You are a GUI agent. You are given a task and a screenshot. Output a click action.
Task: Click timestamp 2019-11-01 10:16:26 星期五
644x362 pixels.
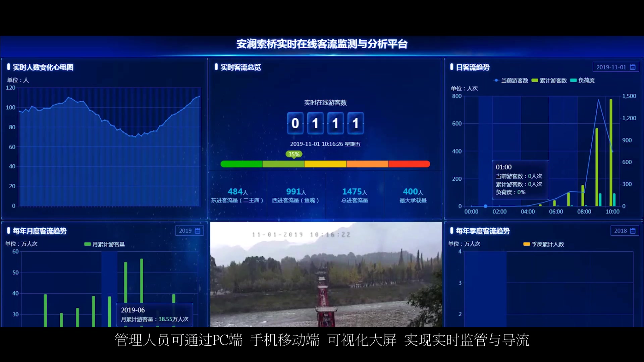[x=325, y=144]
